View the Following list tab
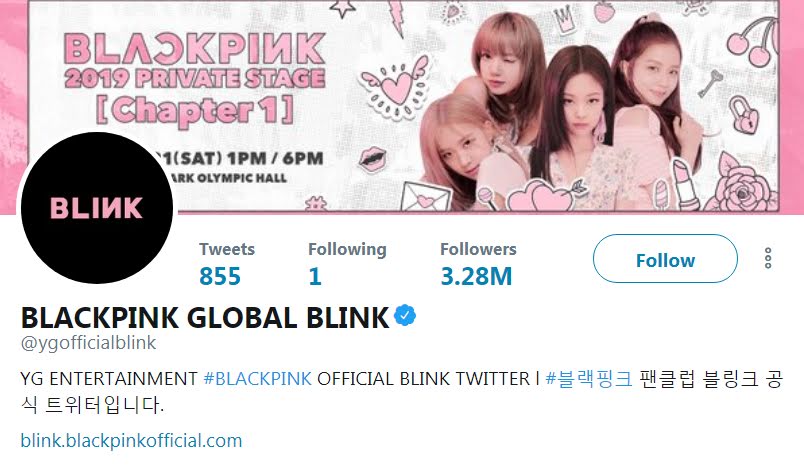Image resolution: width=804 pixels, height=467 pixels. [347, 264]
